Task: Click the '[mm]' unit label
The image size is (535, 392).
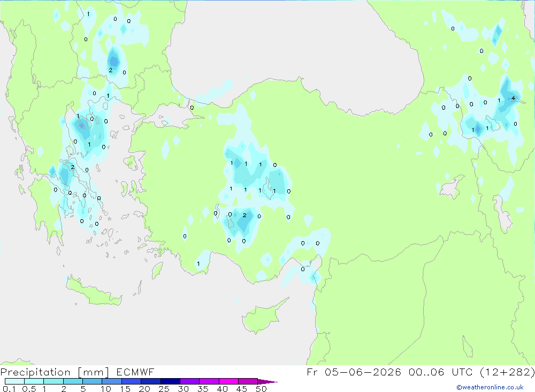Action: pos(93,372)
